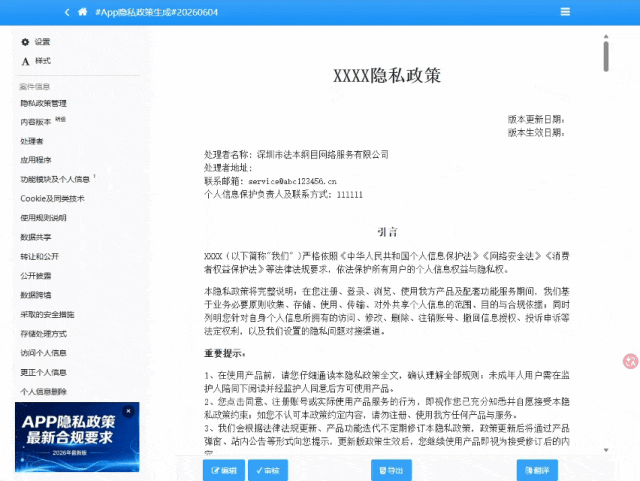The image size is (640, 481).
Task: Click the 个人信息保护负责人及联系方式 line
Action: coord(283,194)
